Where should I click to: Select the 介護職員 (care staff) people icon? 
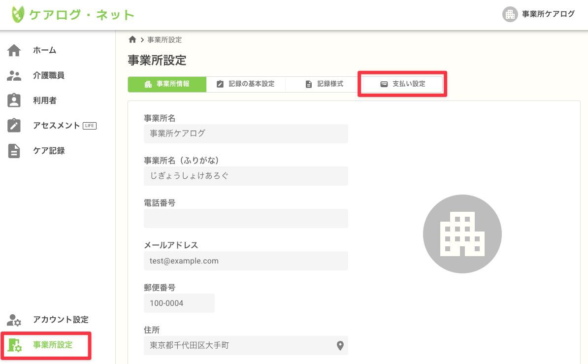[14, 75]
